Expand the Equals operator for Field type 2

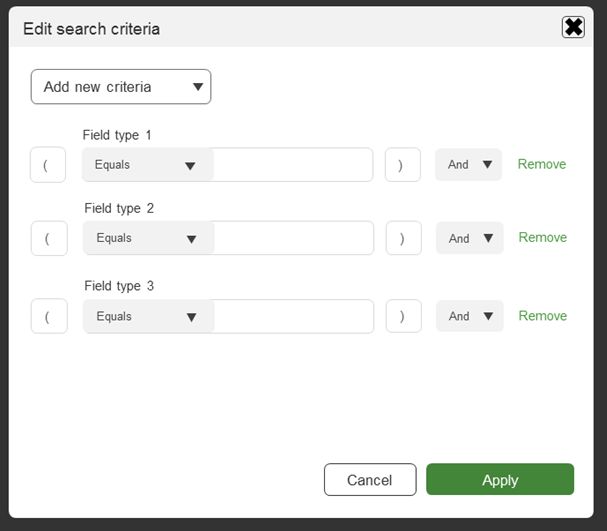click(149, 238)
